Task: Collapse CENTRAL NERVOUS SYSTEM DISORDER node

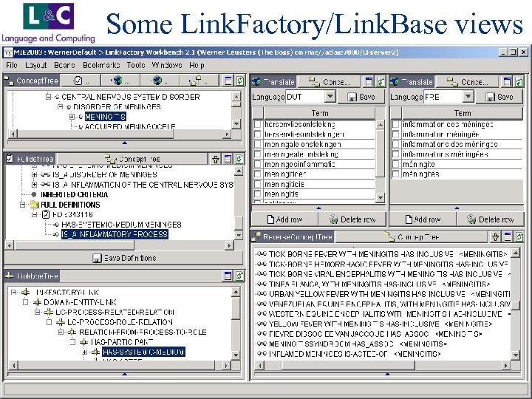Action: click(x=49, y=97)
